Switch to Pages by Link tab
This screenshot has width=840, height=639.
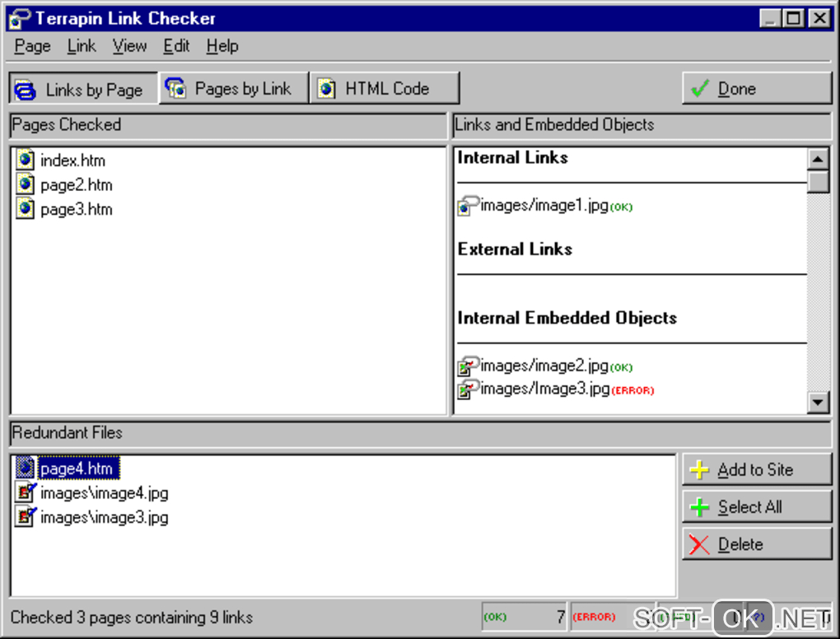(x=234, y=88)
